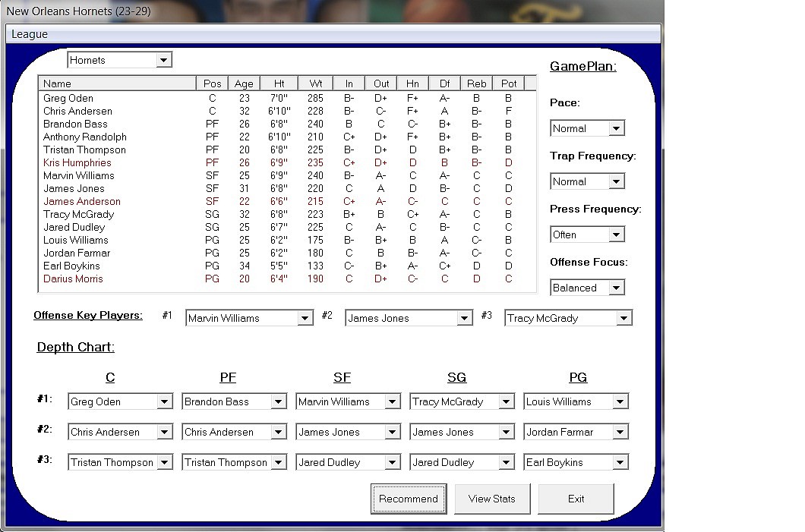Select Darius Morris roster row
The height and width of the screenshot is (532, 805).
coord(288,279)
